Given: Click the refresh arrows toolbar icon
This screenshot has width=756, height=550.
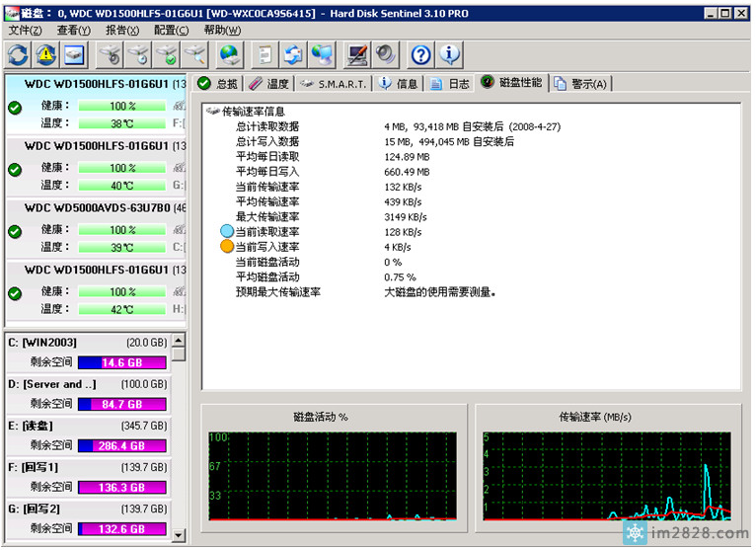Looking at the screenshot, I should click(x=19, y=54).
